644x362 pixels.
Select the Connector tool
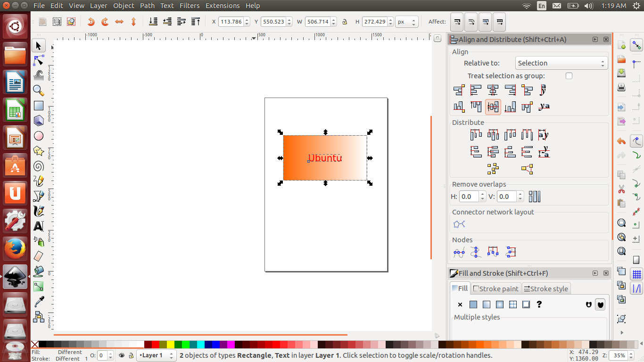click(x=39, y=316)
